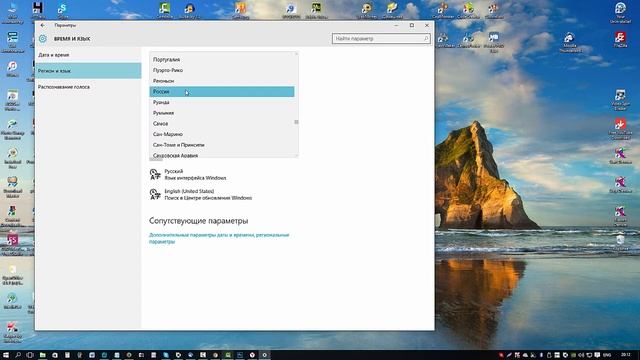Viewport: 640px width, 360px height.
Task: Click the country list scrollbar thumb
Action: coord(296,122)
